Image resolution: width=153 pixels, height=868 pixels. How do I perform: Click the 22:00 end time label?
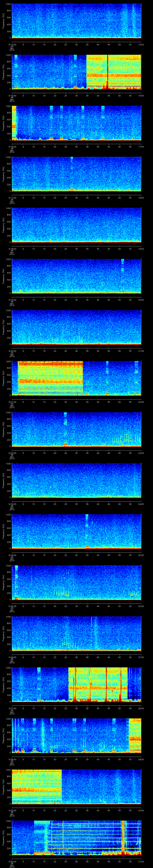pyautogui.click(x=141, y=402)
